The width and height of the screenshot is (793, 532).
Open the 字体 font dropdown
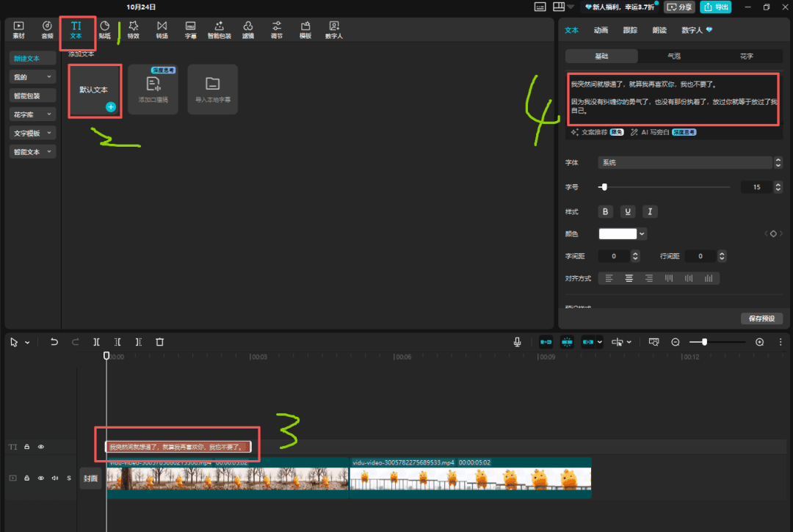[x=690, y=162]
